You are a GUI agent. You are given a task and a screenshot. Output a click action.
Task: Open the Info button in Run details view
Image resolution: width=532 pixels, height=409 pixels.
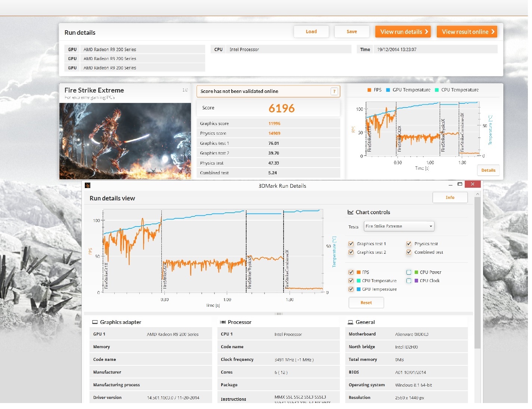click(x=450, y=197)
